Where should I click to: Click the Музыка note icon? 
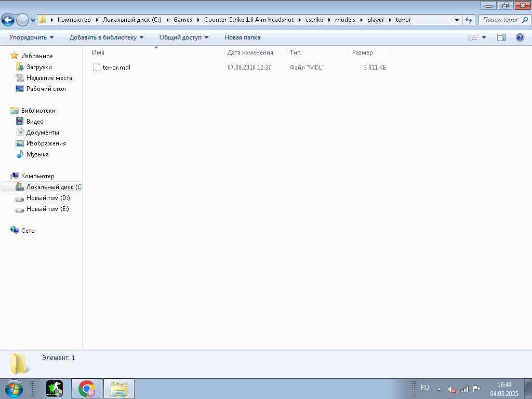20,154
